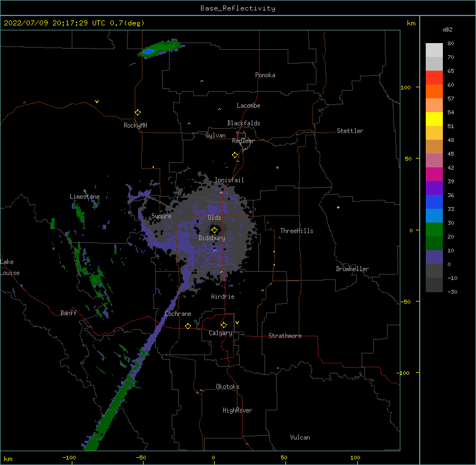Select the red 60-65 dBZ color swatch

(x=434, y=77)
